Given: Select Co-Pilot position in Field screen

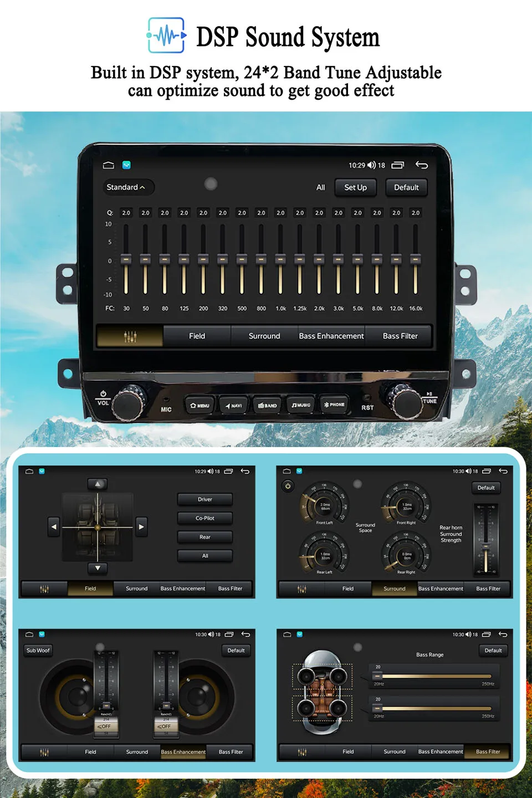Looking at the screenshot, I should click(x=205, y=518).
